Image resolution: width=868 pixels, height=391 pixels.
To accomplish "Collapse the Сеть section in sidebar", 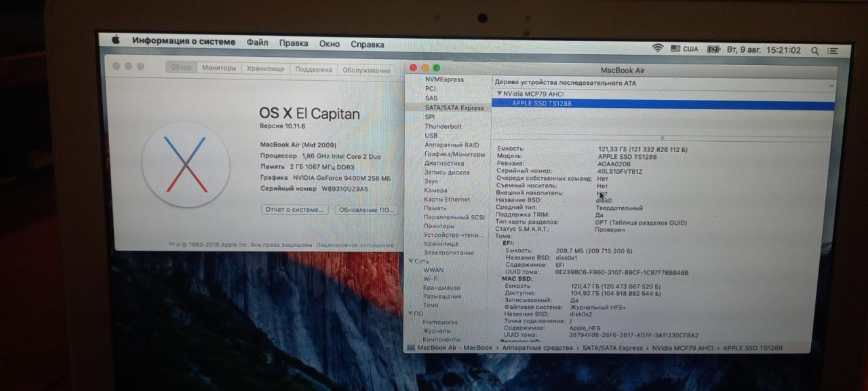I will click(x=410, y=261).
